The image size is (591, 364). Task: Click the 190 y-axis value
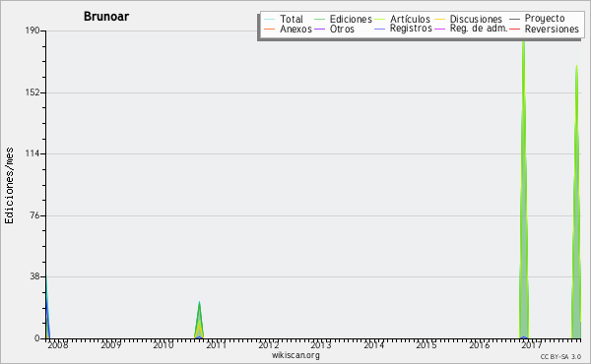pos(33,30)
